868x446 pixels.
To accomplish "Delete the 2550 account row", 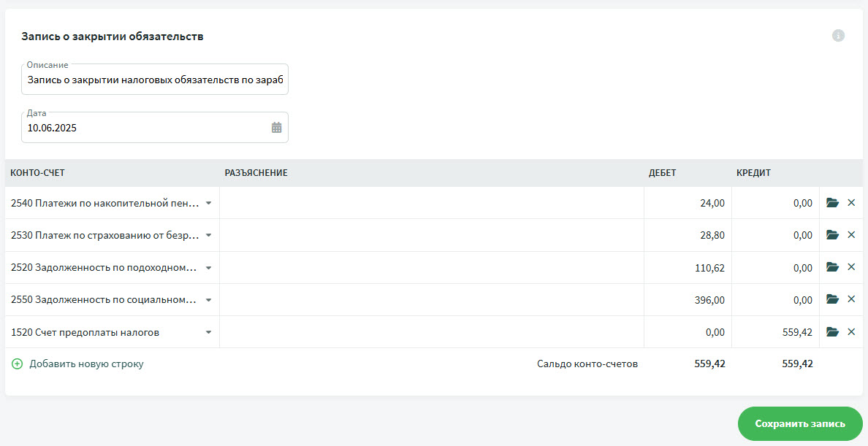I will (x=851, y=299).
